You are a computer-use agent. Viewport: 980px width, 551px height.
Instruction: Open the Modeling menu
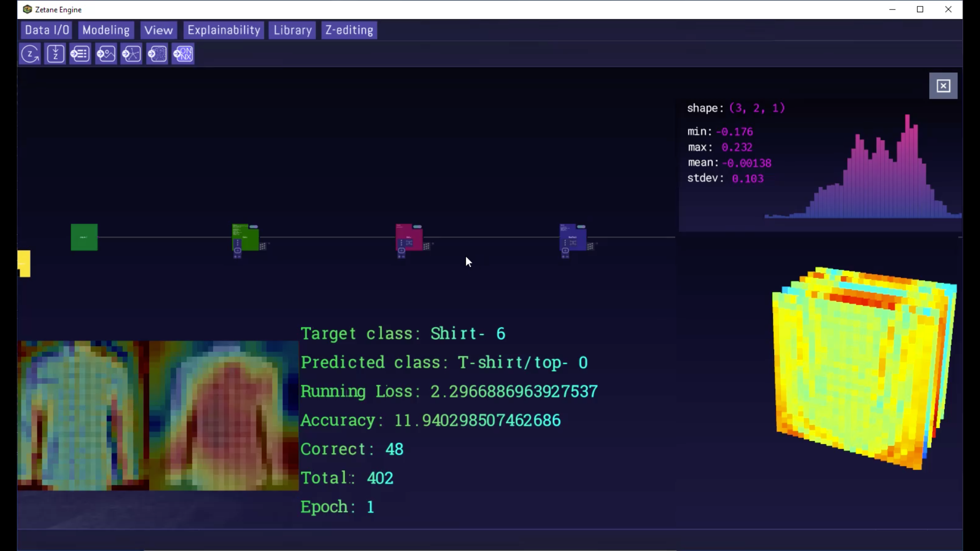pyautogui.click(x=106, y=30)
